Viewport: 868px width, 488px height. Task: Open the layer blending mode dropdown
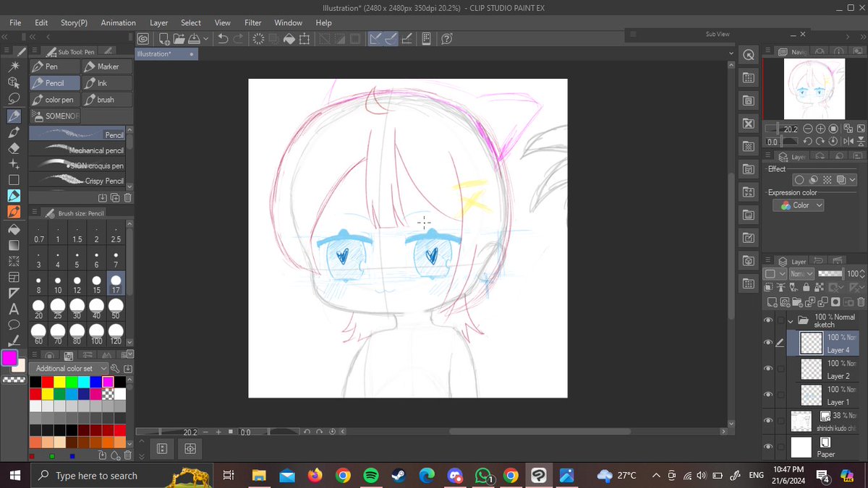click(801, 273)
